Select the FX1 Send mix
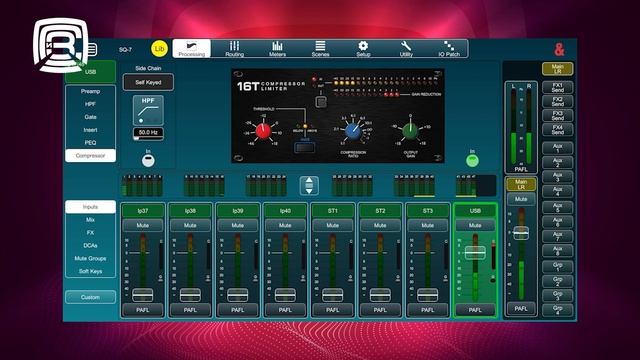Viewport: 640px width, 360px height. [x=558, y=87]
